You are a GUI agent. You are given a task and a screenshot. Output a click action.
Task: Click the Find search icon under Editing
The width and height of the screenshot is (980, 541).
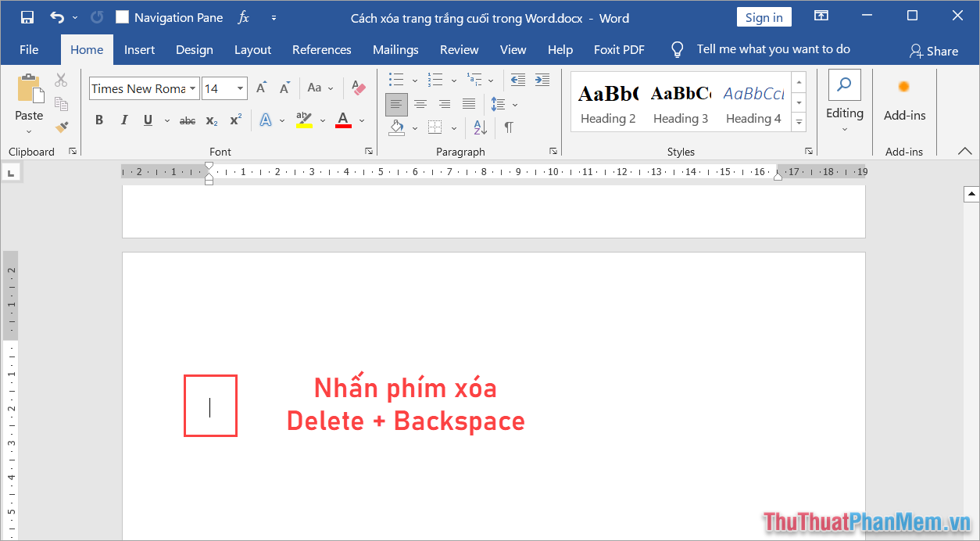click(x=844, y=84)
